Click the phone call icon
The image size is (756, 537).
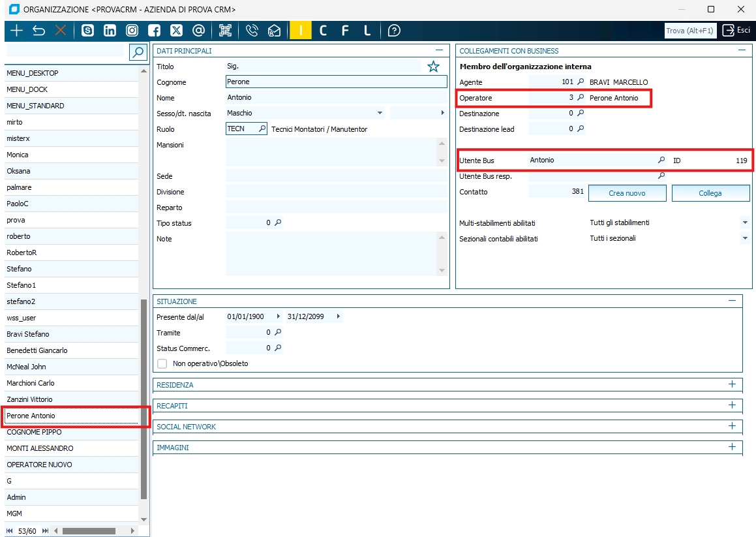click(252, 31)
